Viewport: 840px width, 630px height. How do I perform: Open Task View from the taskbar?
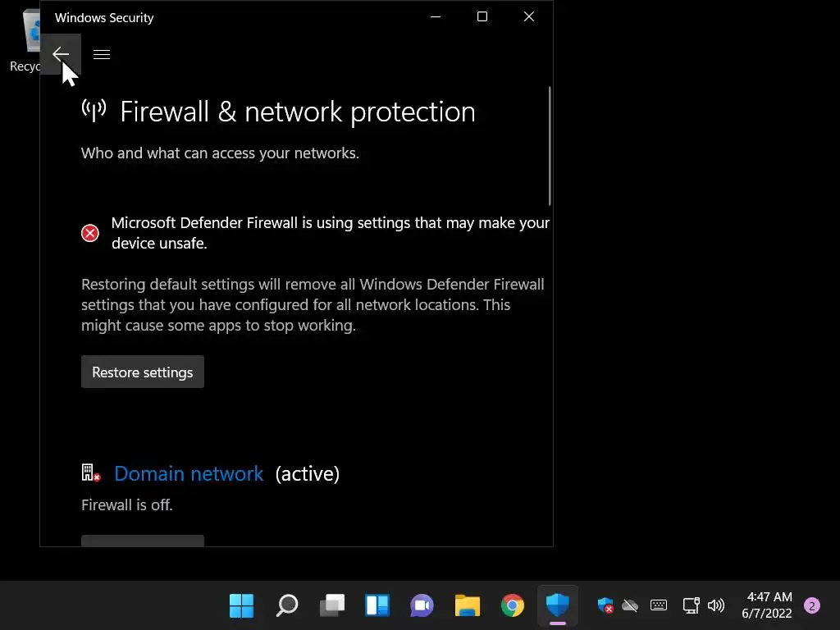(x=332, y=606)
